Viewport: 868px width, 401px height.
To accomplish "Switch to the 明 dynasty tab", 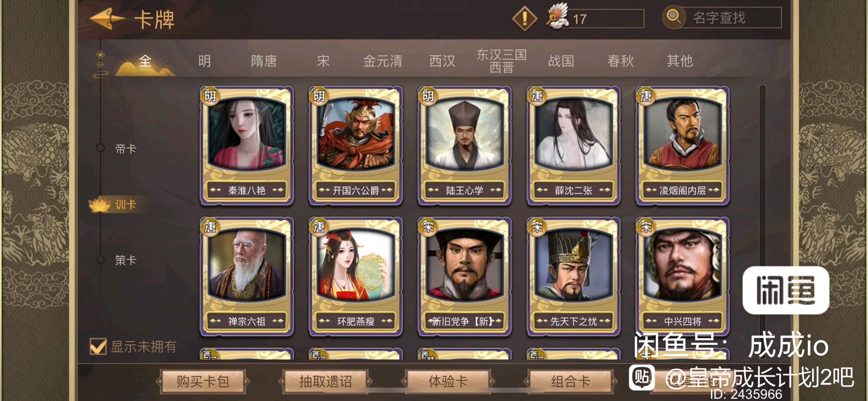I will pos(204,61).
